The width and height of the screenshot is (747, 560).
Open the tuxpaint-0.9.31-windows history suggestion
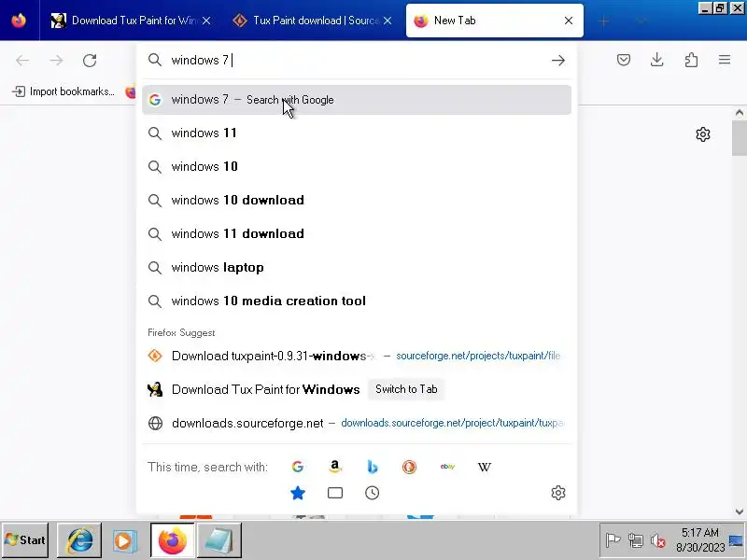pos(357,356)
